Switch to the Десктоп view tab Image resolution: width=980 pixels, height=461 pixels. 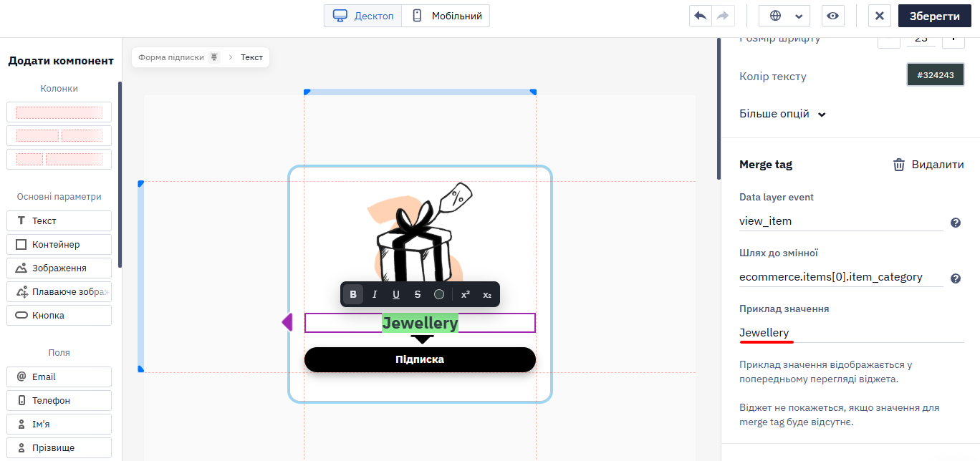click(x=363, y=16)
